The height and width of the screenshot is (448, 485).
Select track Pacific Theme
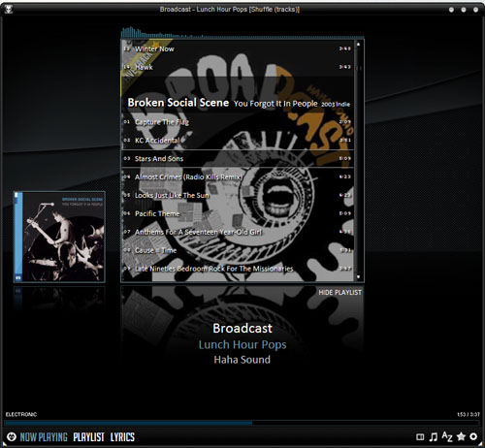coord(238,213)
